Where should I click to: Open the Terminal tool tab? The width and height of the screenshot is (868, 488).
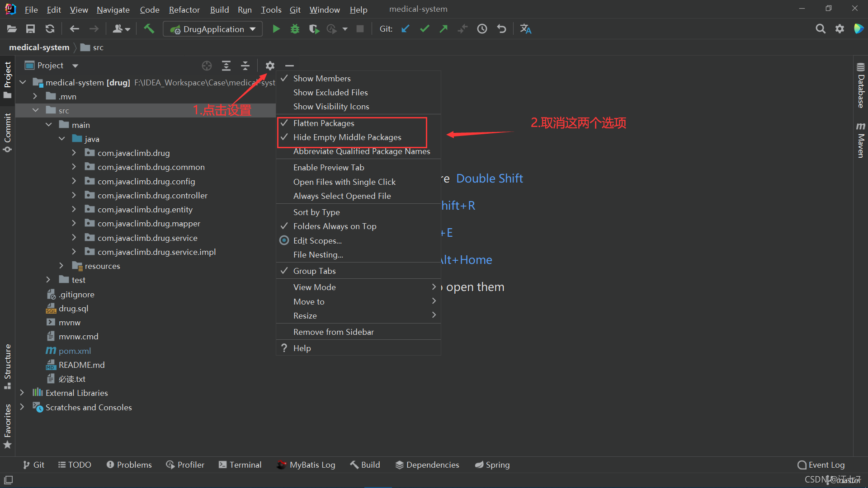tap(240, 465)
